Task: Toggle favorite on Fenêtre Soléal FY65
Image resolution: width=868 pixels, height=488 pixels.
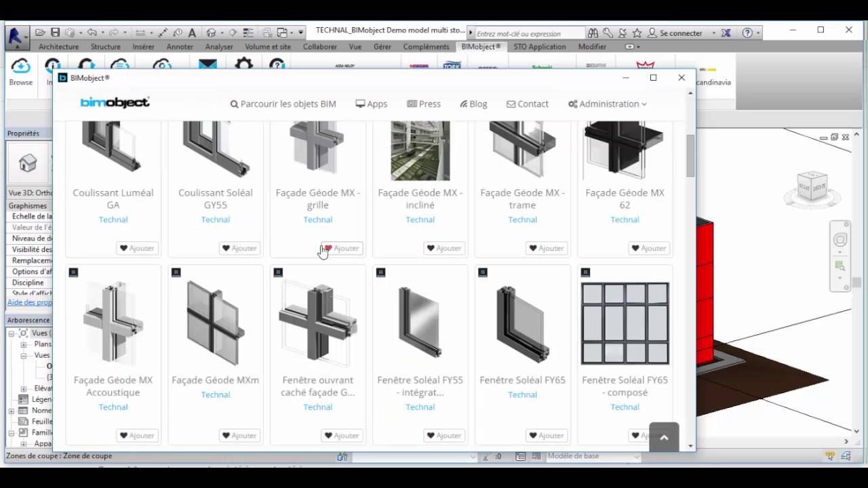Action: 547,435
